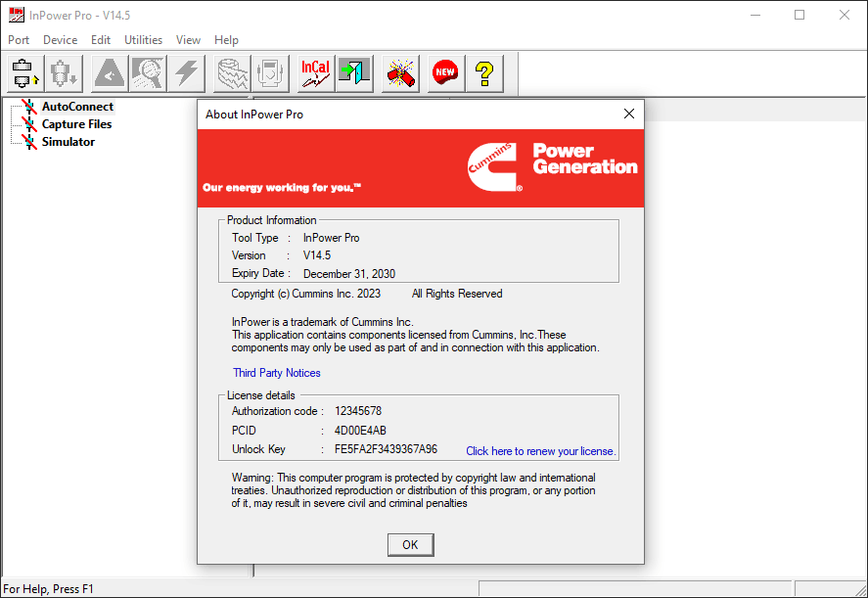868x598 pixels.
Task: Open the Help question mark toolbar icon
Action: tap(483, 72)
